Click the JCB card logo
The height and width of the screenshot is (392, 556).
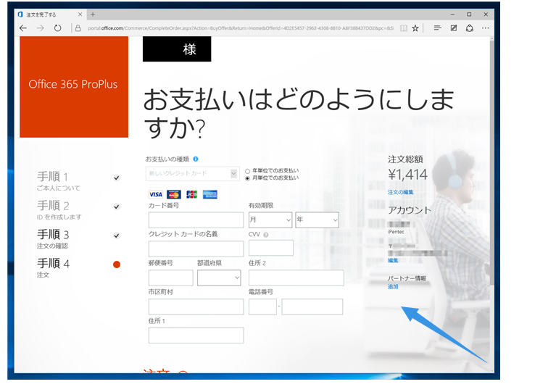pyautogui.click(x=192, y=194)
